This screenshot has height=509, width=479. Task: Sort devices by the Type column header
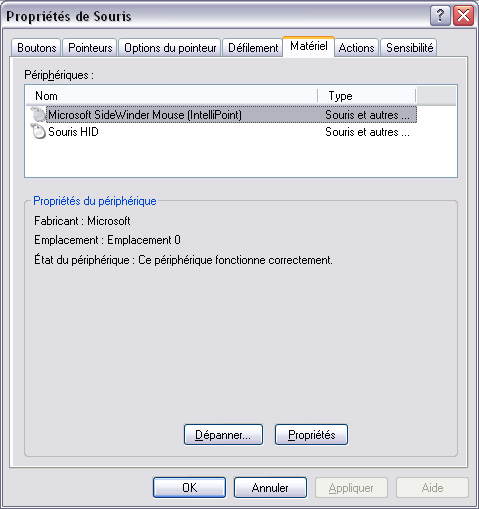(x=367, y=96)
